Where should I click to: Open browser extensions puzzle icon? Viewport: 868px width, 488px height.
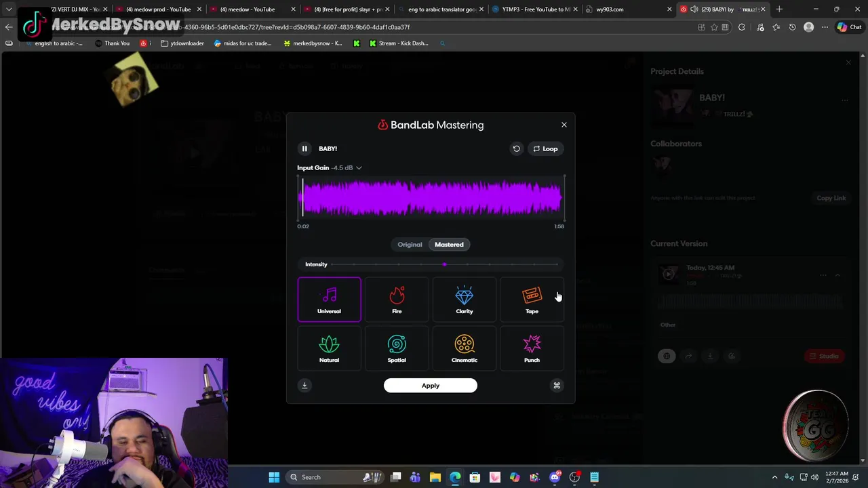pyautogui.click(x=741, y=27)
